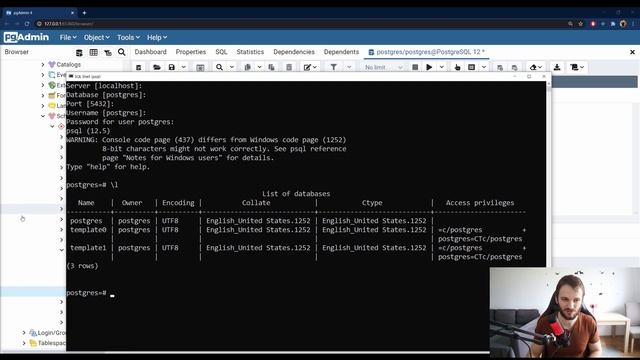640x360 pixels.
Task: Click the Delete trash icon
Action: pos(289,67)
